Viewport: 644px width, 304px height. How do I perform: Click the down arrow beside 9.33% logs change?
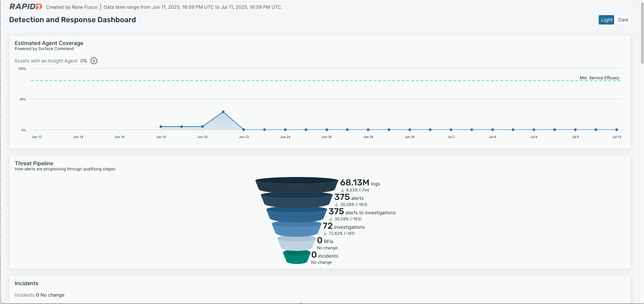pyautogui.click(x=342, y=190)
